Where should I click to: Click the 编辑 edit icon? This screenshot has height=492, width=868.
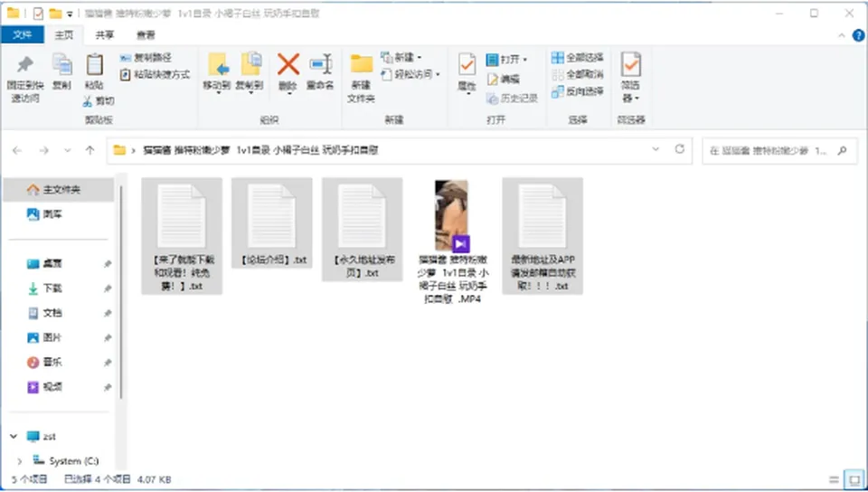coord(492,80)
